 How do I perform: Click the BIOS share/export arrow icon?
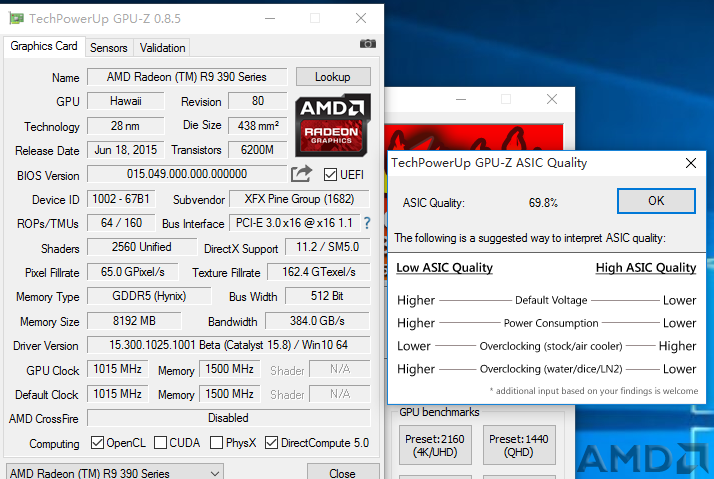(301, 173)
